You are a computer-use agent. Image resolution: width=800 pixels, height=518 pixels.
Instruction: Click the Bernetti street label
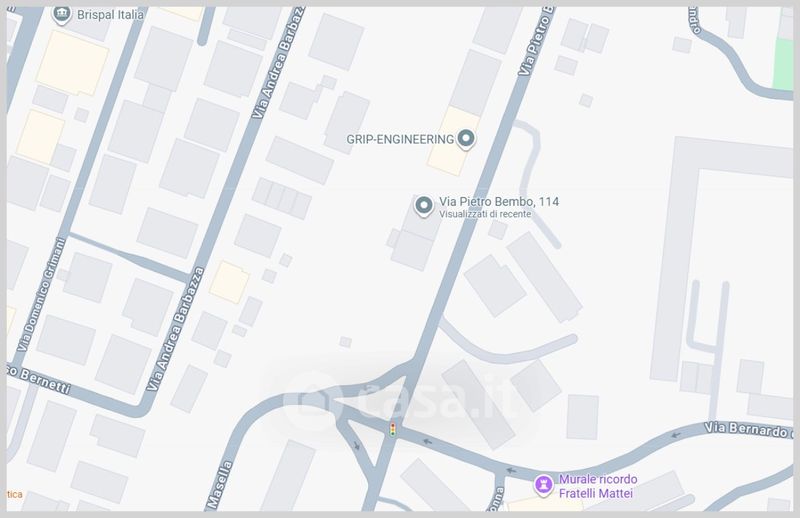pyautogui.click(x=39, y=379)
